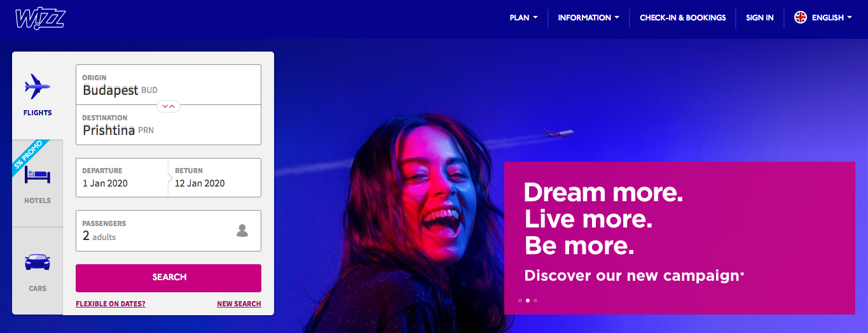The height and width of the screenshot is (333, 868).
Task: Expand the Information dropdown menu
Action: point(588,18)
